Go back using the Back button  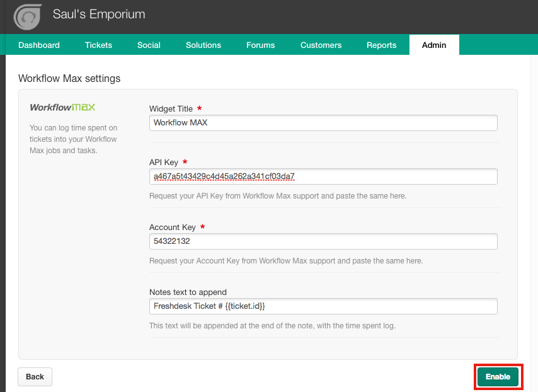[35, 376]
